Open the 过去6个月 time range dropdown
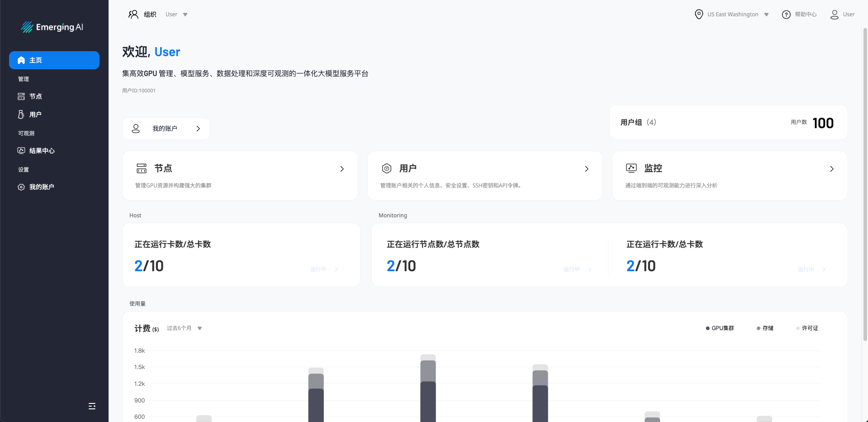Viewport: 868px width, 422px height. [185, 328]
